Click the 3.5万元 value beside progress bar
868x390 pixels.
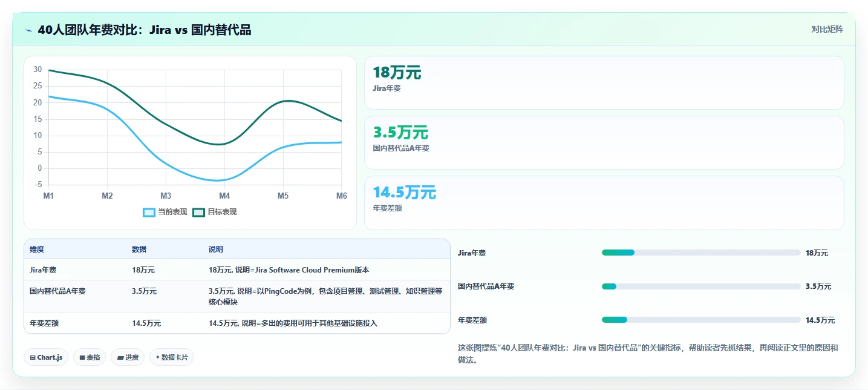pyautogui.click(x=818, y=286)
